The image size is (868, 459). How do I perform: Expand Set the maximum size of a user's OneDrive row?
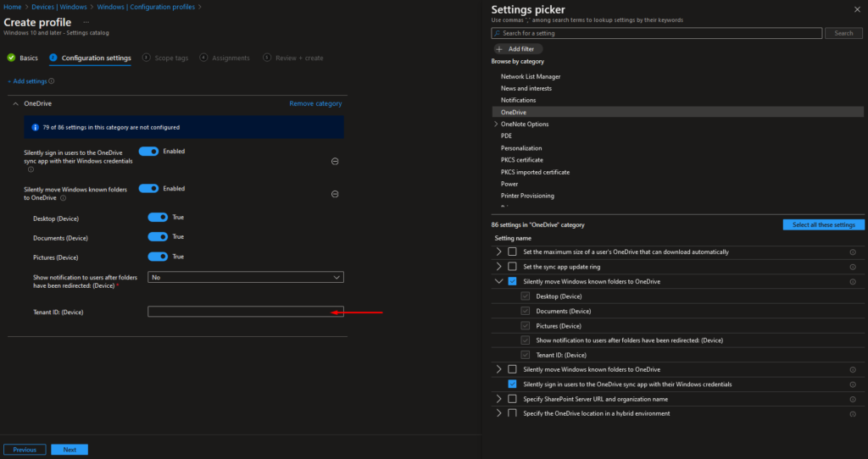[x=498, y=252]
